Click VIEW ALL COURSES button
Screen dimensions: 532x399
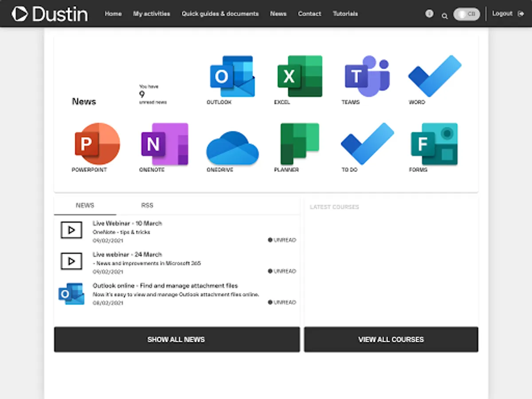point(391,340)
